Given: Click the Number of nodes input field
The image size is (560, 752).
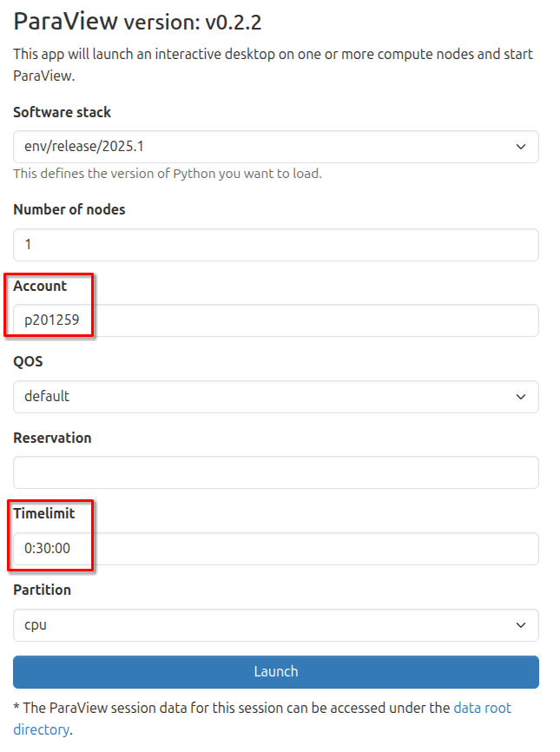Looking at the screenshot, I should 276,245.
